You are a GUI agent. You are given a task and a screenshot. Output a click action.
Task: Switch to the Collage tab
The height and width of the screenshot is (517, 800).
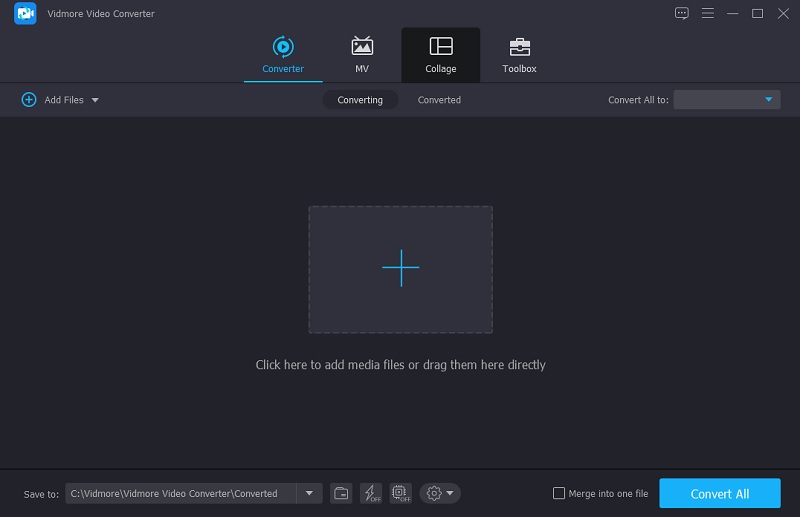(440, 55)
